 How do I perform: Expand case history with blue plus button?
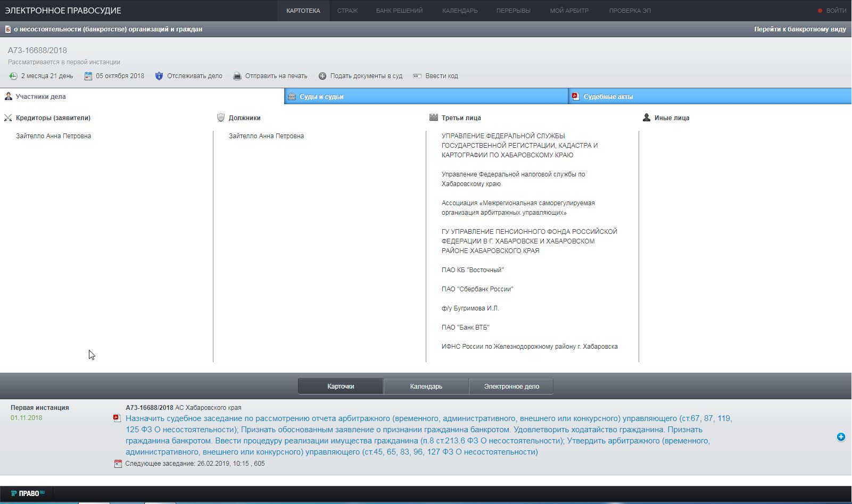(841, 437)
